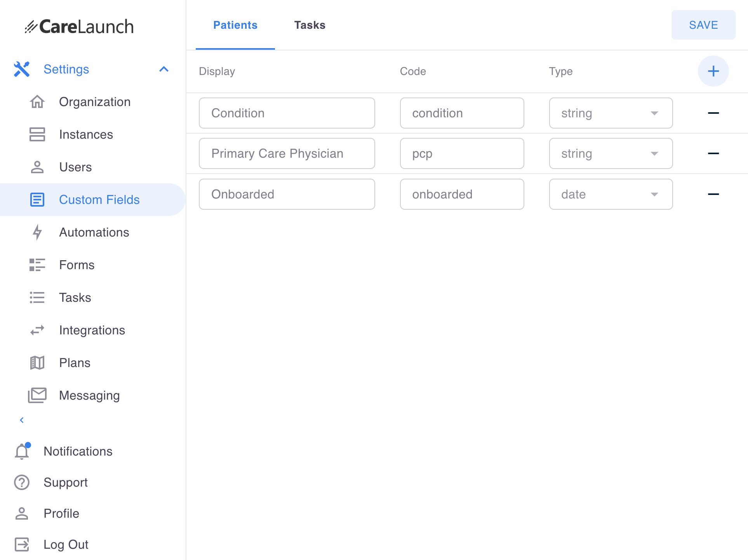This screenshot has height=560, width=748.
Task: Switch to the Tasks tab
Action: click(310, 25)
